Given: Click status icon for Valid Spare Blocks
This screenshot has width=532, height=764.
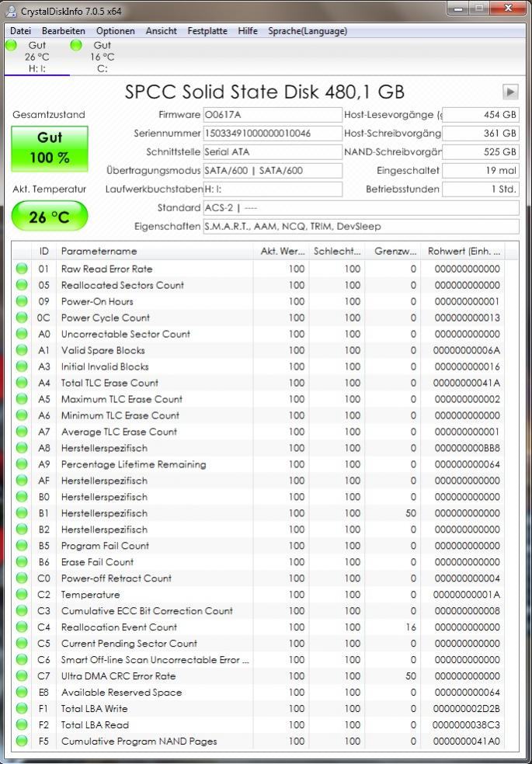Looking at the screenshot, I should [x=22, y=350].
